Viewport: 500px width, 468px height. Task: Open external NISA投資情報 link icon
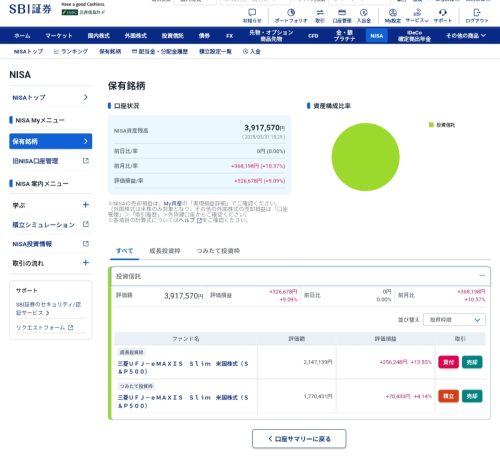click(x=86, y=244)
